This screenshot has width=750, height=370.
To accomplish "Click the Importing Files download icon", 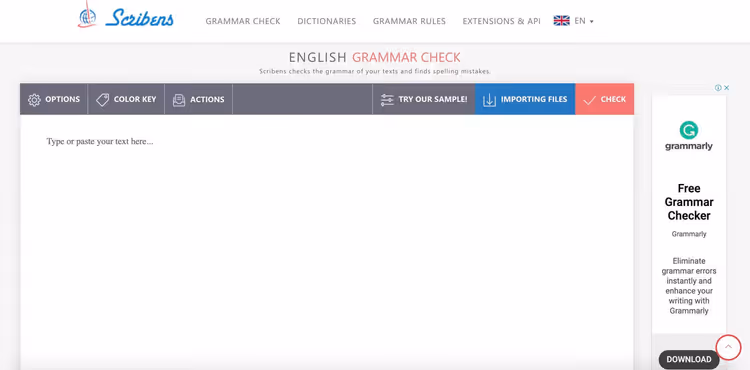I will click(x=489, y=100).
